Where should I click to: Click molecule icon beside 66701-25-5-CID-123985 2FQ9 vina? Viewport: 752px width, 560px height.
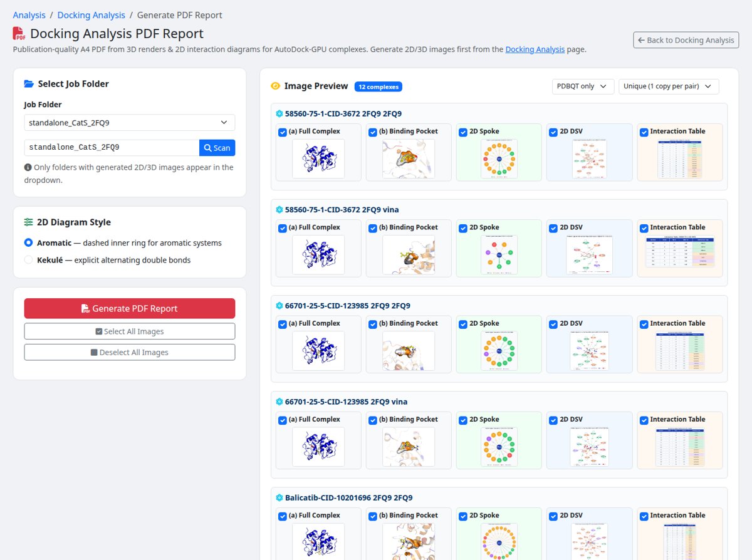[279, 402]
